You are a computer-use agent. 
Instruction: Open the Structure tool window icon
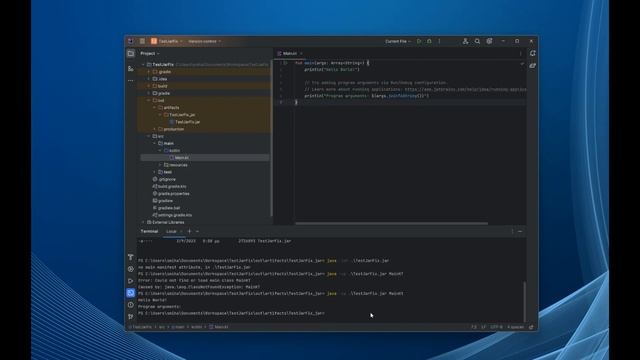[x=131, y=69]
